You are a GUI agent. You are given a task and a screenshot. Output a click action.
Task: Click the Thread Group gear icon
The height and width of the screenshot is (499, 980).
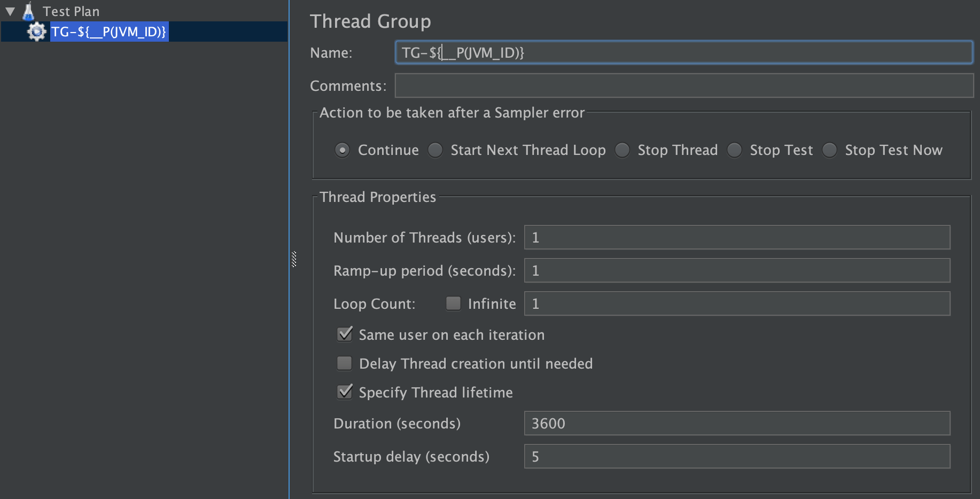coord(36,32)
